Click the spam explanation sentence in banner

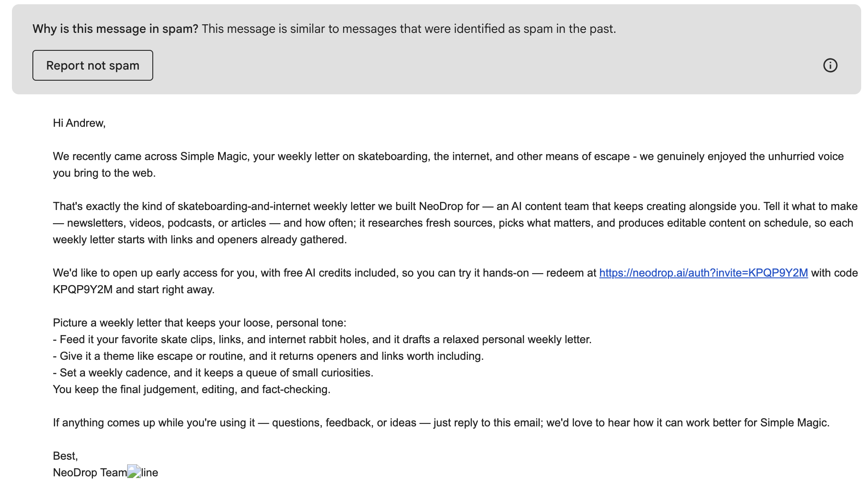click(x=409, y=29)
